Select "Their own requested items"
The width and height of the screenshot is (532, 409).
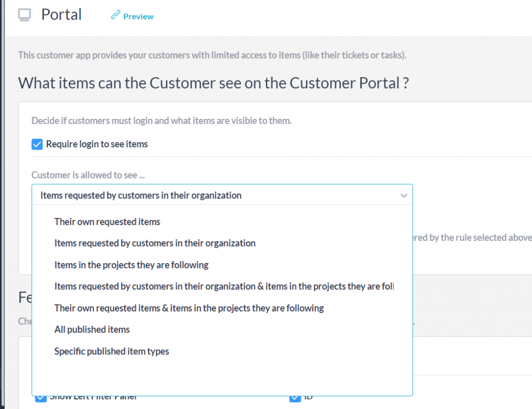tap(108, 221)
